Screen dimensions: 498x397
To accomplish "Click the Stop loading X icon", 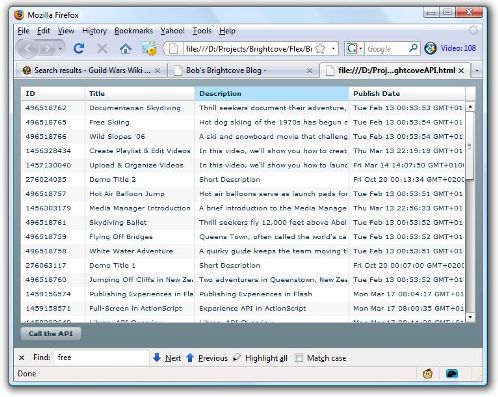I will tap(102, 49).
